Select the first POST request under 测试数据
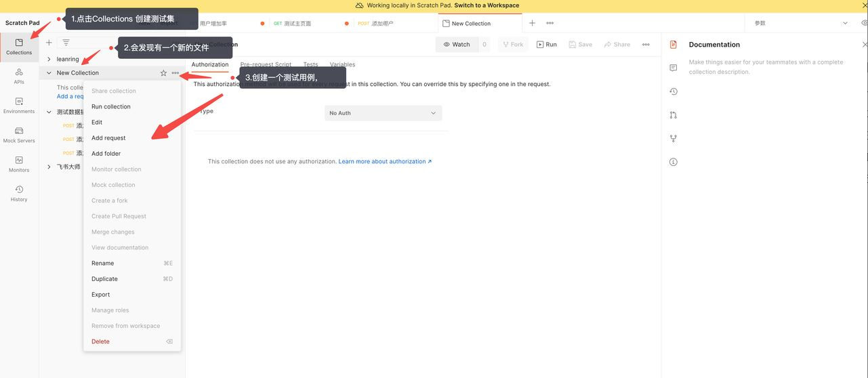This screenshot has width=868, height=378. [x=73, y=125]
